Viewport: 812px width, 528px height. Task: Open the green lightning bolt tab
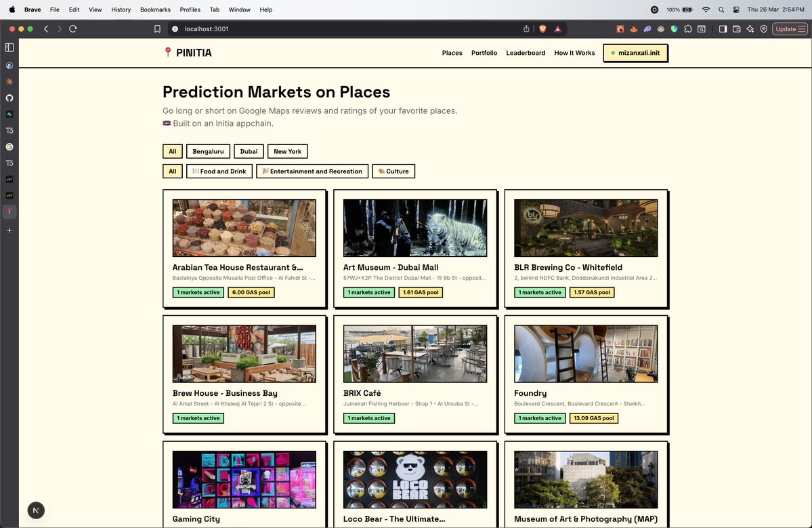coord(9,114)
